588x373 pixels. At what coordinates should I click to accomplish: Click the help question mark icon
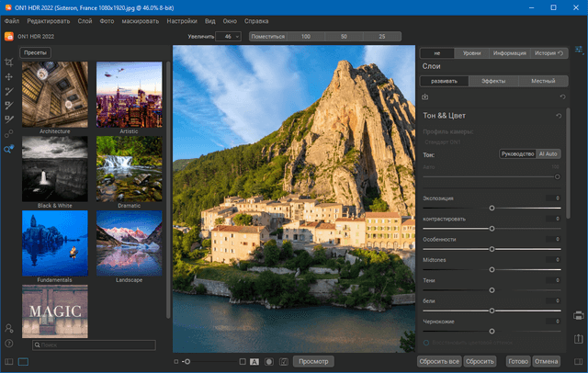click(x=8, y=342)
